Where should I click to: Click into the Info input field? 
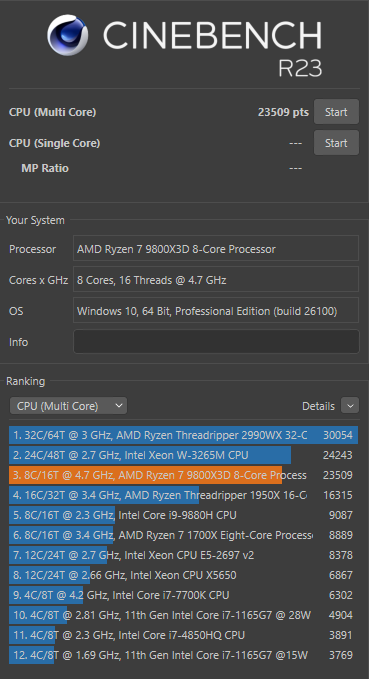click(216, 342)
